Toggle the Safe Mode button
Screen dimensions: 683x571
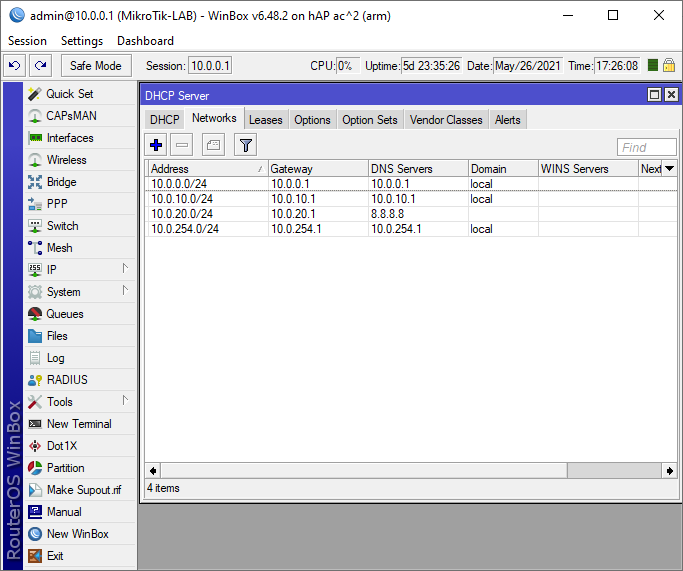tap(96, 66)
